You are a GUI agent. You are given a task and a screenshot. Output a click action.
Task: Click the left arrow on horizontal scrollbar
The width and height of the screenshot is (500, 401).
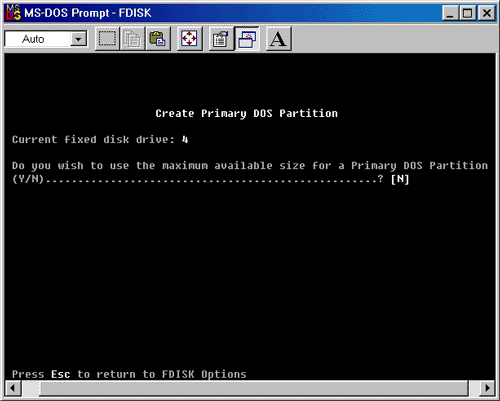pos(13,388)
